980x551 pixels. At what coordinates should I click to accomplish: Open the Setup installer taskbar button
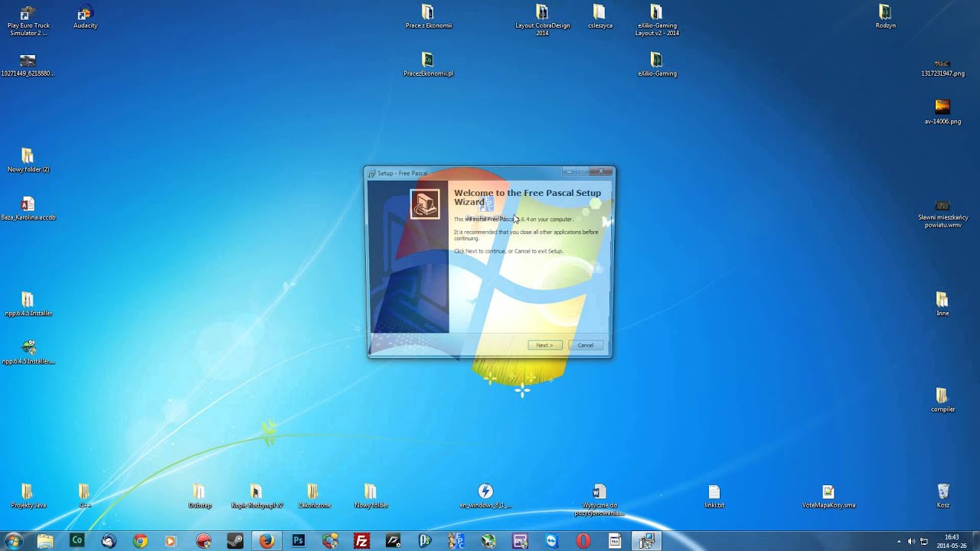[647, 541]
